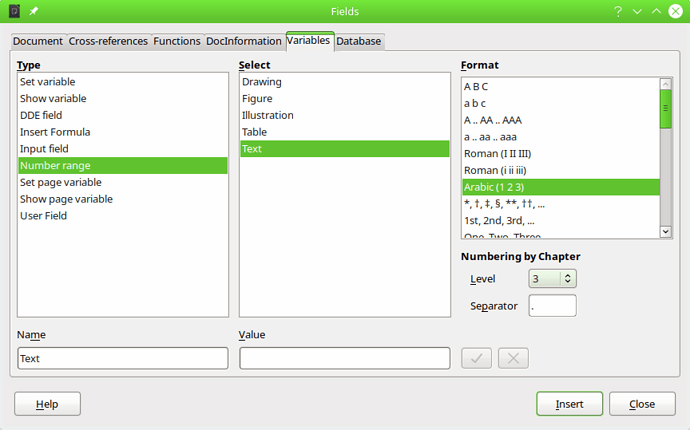This screenshot has height=430, width=690.
Task: Select Set page variable type
Action: (123, 182)
